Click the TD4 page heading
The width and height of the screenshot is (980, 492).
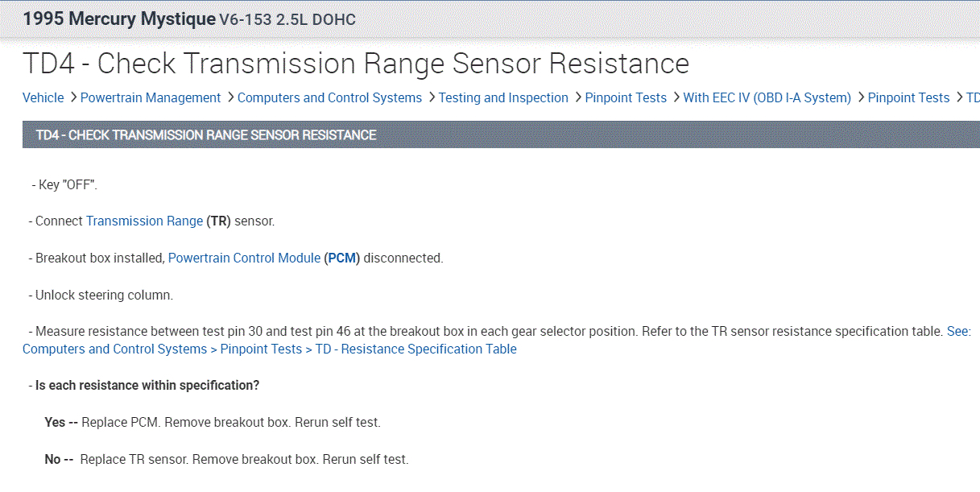pyautogui.click(x=356, y=64)
